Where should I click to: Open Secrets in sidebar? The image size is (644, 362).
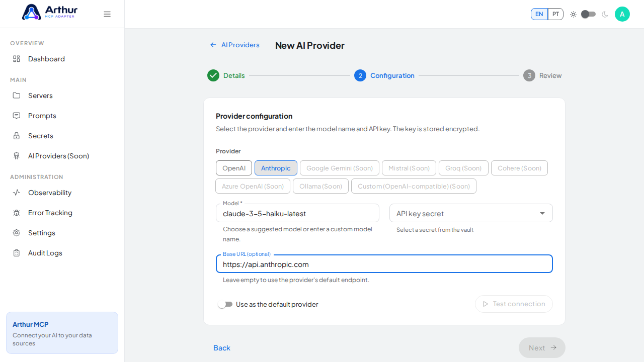point(62,136)
